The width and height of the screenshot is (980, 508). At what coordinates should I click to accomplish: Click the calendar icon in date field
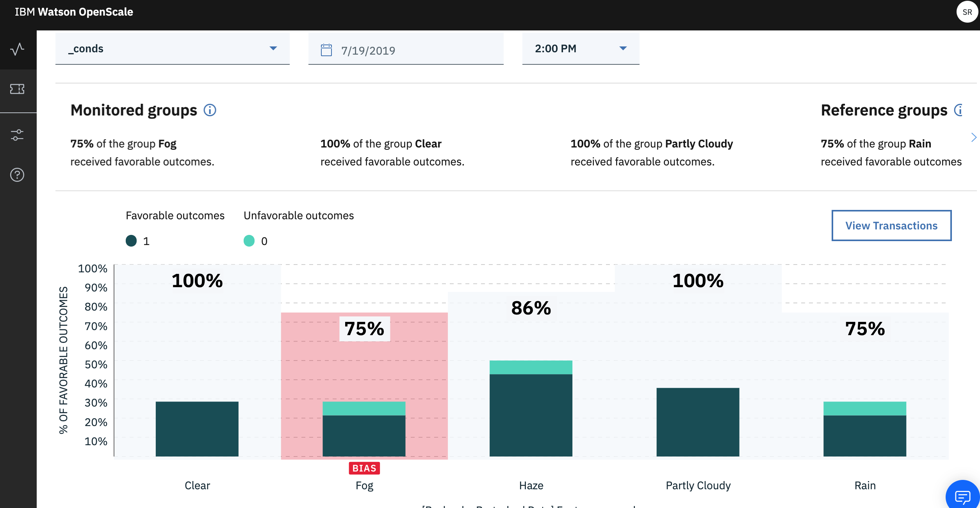(326, 50)
